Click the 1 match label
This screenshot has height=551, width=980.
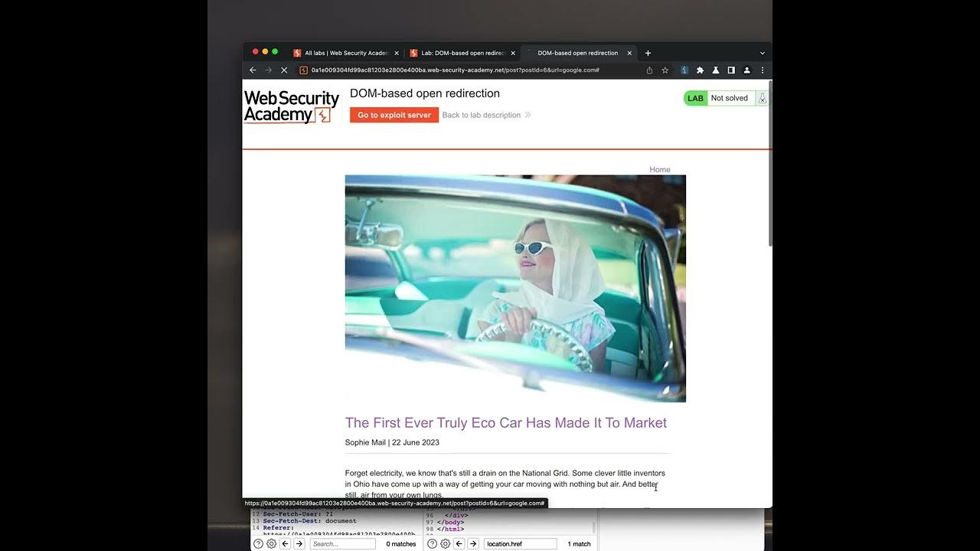point(579,544)
